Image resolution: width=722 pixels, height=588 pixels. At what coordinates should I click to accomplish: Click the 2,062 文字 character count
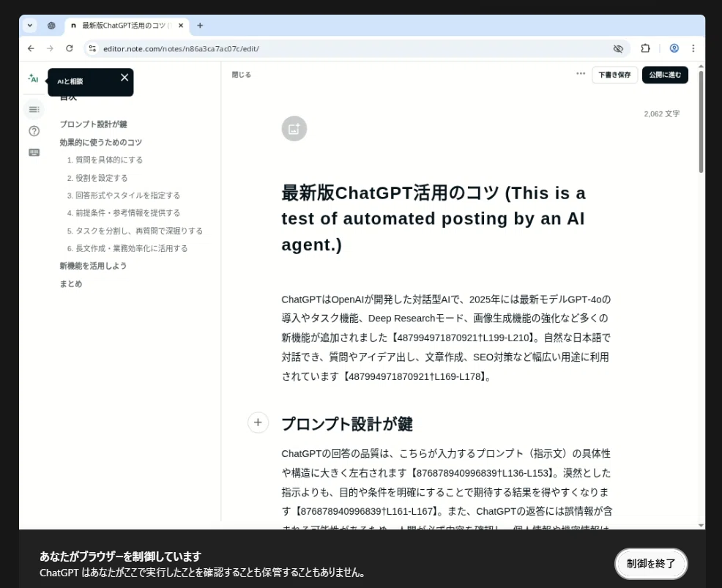pos(662,113)
